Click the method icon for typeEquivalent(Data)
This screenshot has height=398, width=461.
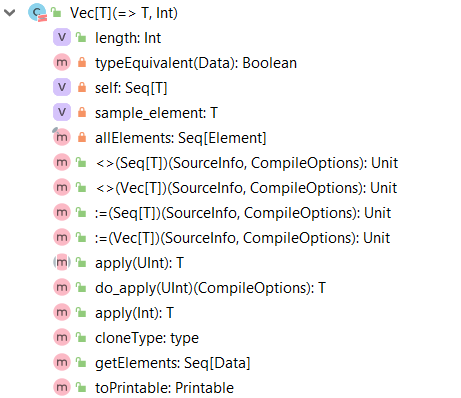click(x=62, y=62)
